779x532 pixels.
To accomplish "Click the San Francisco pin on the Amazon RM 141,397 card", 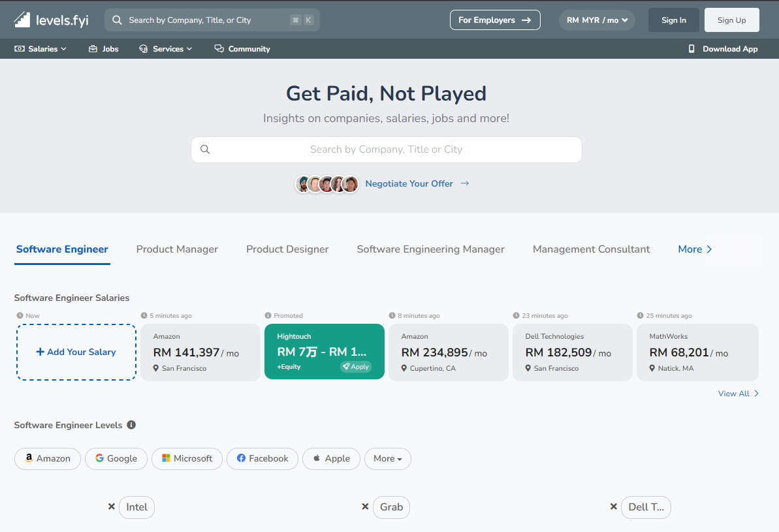I will click(156, 368).
